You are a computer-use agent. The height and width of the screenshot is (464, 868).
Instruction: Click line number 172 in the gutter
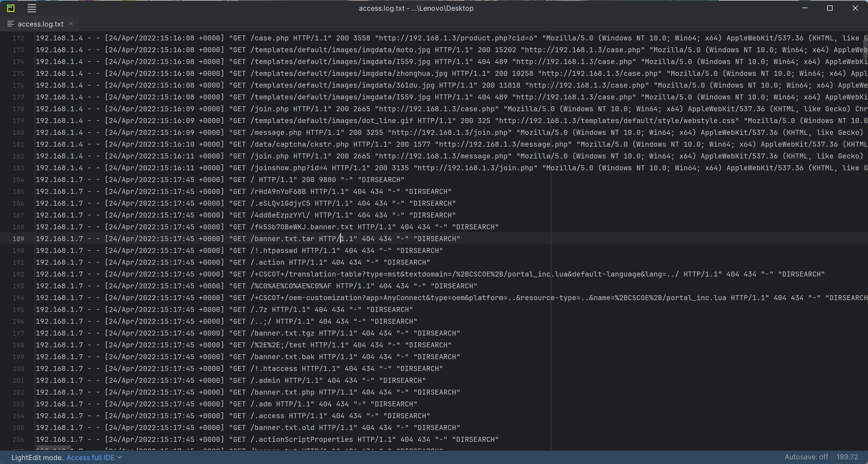[x=18, y=38]
